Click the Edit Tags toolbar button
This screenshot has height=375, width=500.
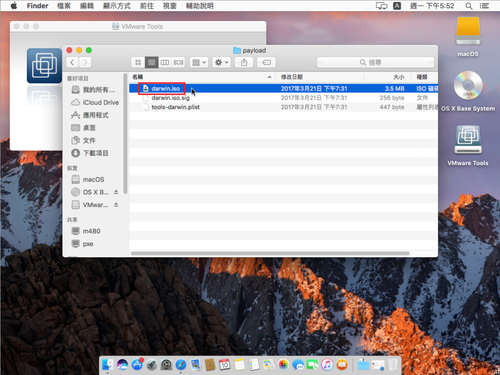(266, 62)
